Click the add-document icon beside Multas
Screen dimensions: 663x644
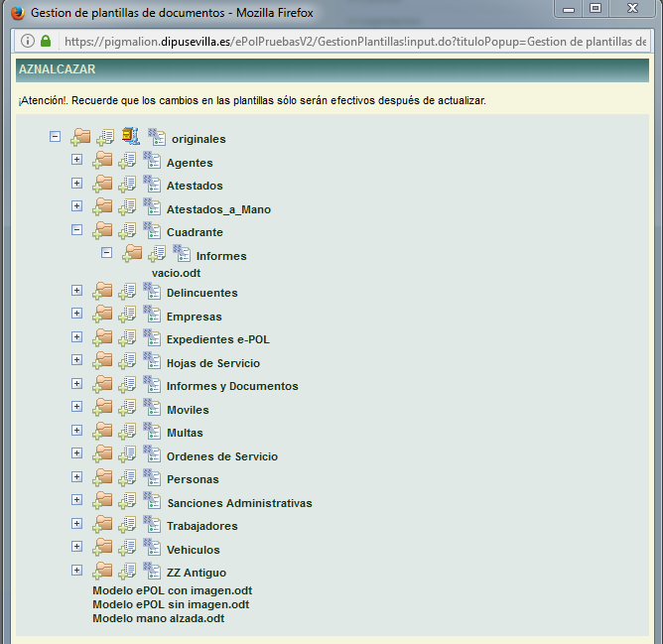click(x=127, y=432)
